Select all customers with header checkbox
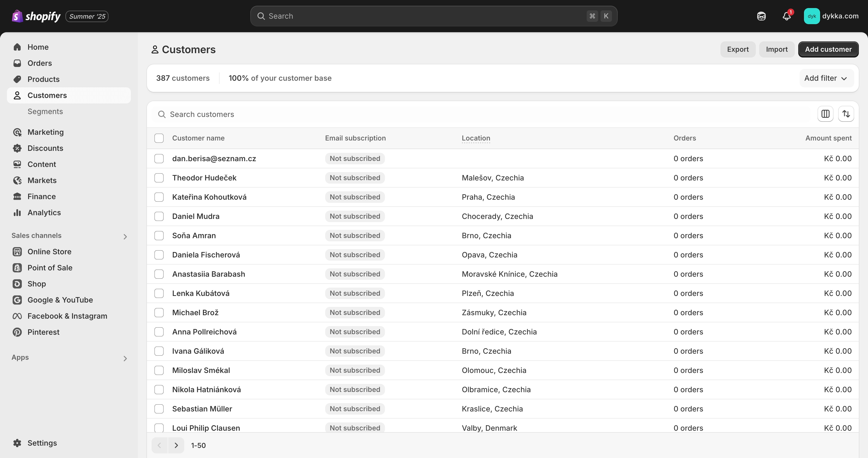This screenshot has height=458, width=868. (x=159, y=138)
